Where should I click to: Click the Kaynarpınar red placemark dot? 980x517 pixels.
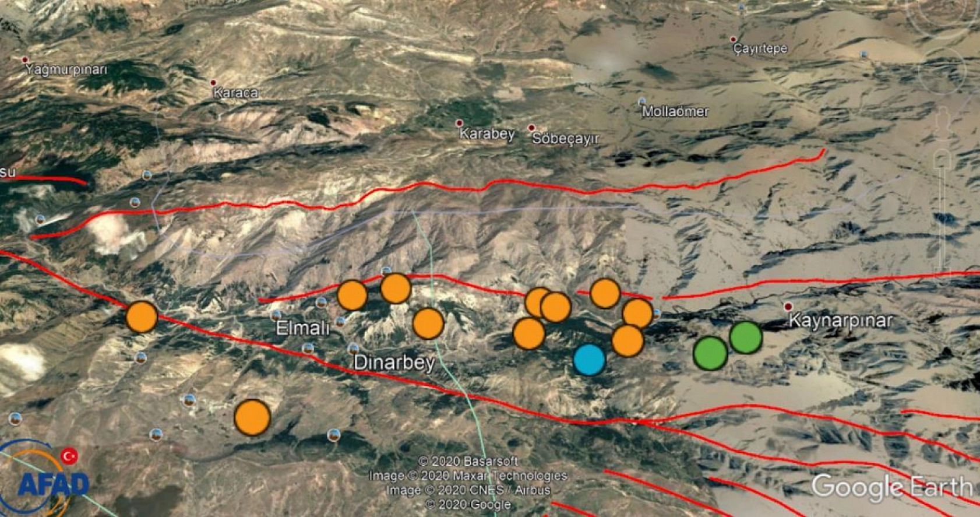click(788, 307)
